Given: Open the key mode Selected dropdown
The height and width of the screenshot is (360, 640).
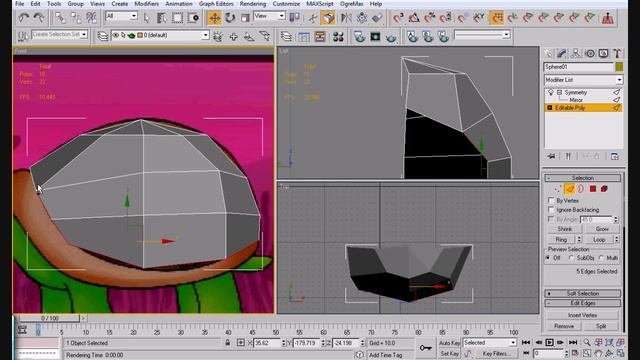Looking at the screenshot, I should 489,343.
